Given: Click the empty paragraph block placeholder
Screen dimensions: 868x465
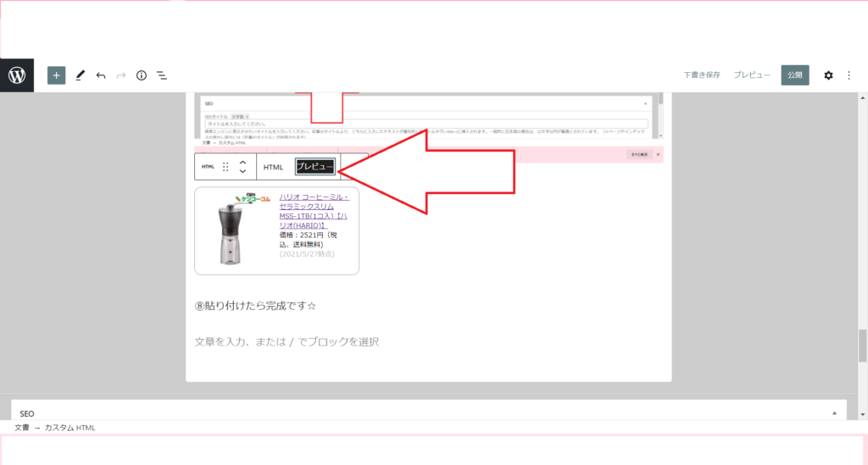Looking at the screenshot, I should tap(287, 341).
